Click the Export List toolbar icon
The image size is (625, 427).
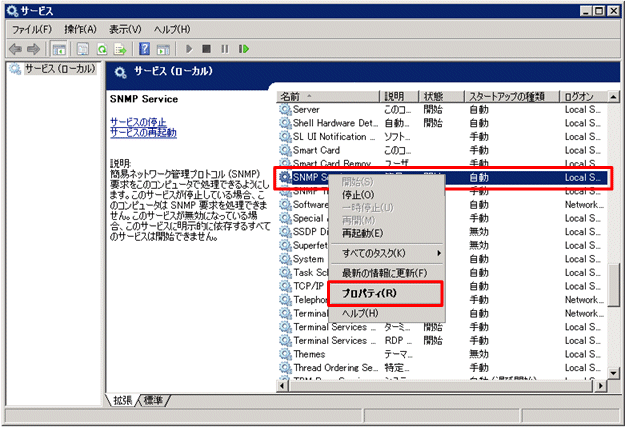(119, 48)
